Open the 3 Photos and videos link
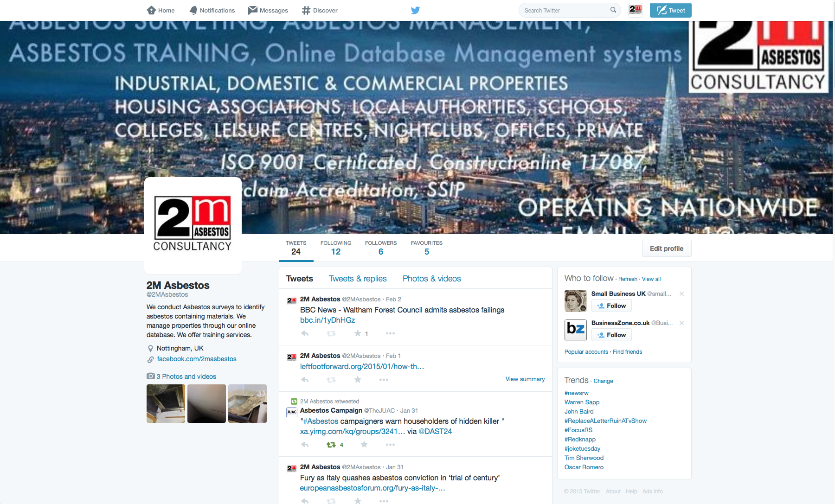The image size is (835, 504). [x=186, y=376]
